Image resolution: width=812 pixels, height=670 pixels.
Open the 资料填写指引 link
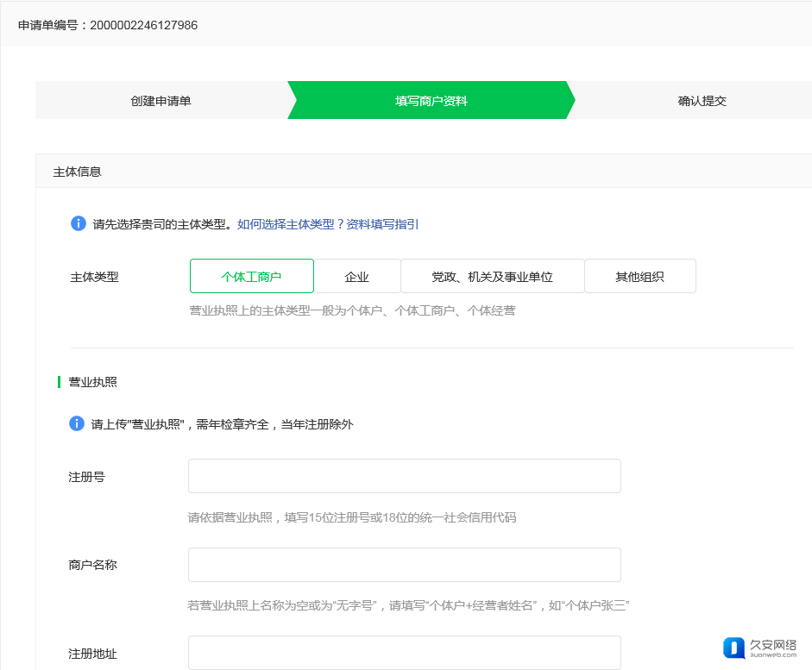(382, 224)
